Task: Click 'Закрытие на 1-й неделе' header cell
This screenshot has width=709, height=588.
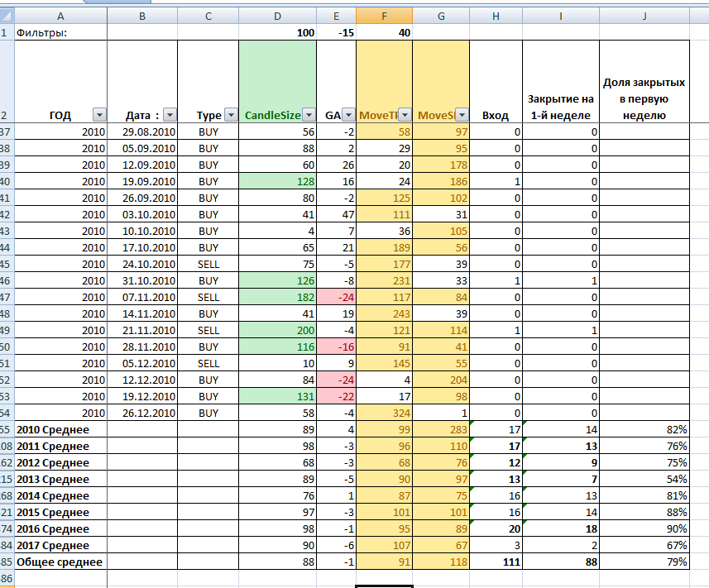Action: coord(561,81)
